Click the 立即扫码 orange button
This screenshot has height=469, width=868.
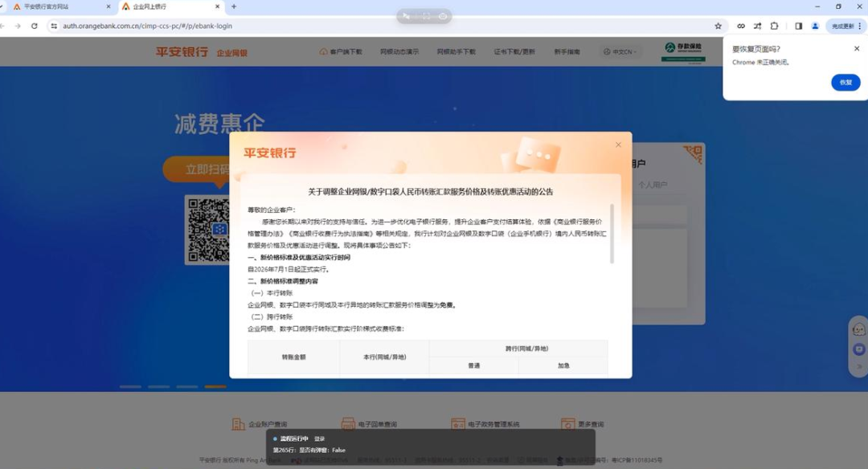coord(197,169)
